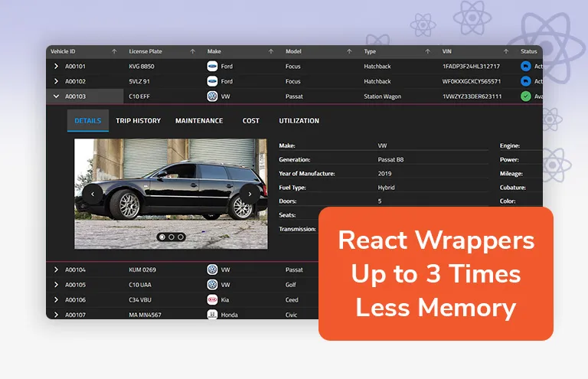Viewport: 588px width, 379px height.
Task: Click green available status icon for A00103
Action: [526, 96]
